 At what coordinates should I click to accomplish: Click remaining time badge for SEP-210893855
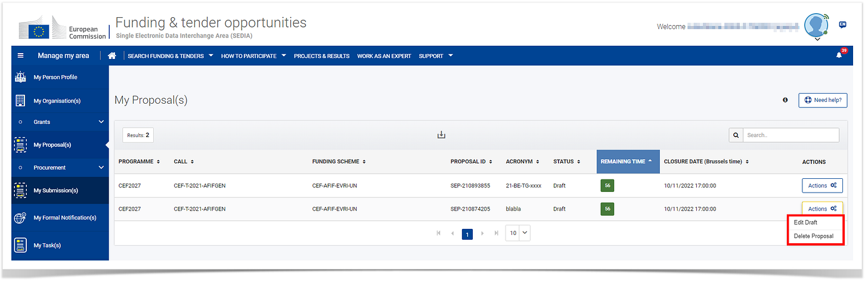click(607, 185)
